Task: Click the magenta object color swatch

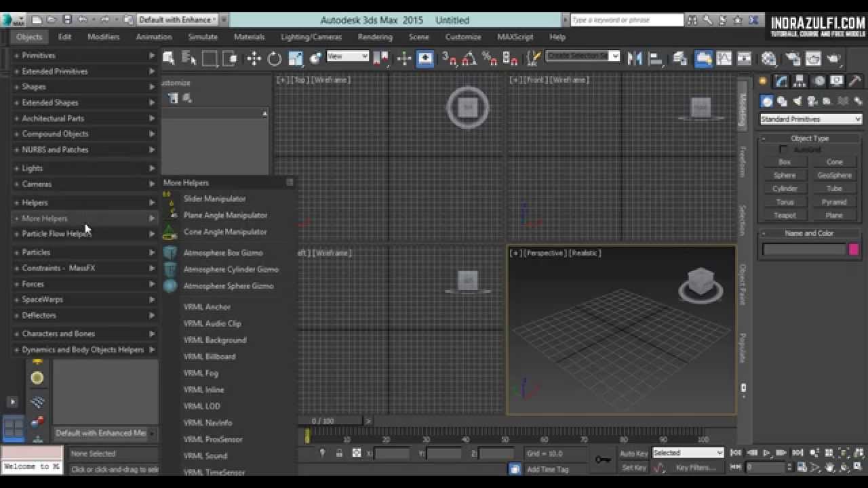Action: coord(854,250)
